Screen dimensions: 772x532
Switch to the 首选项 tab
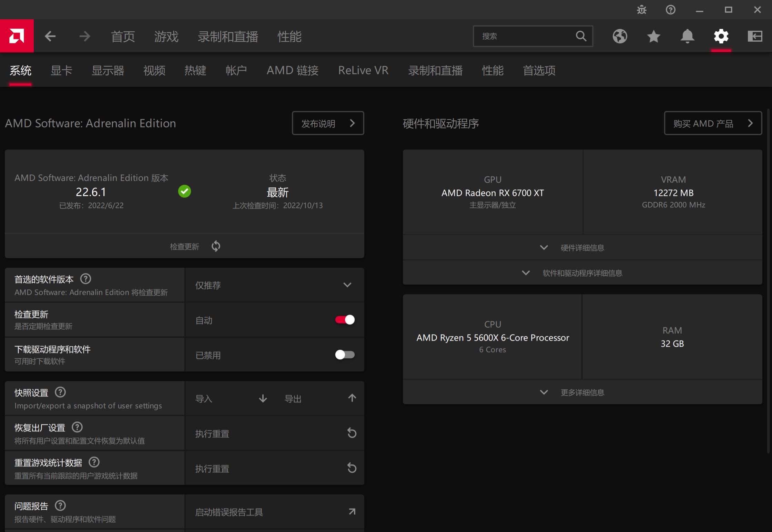coord(539,70)
